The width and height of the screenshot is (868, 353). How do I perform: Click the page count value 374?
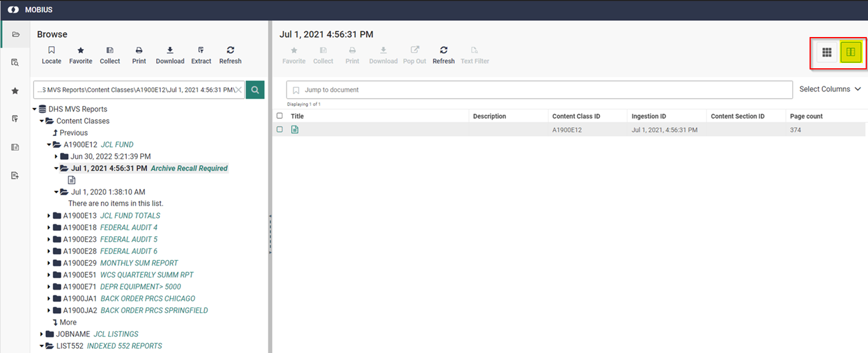[796, 130]
